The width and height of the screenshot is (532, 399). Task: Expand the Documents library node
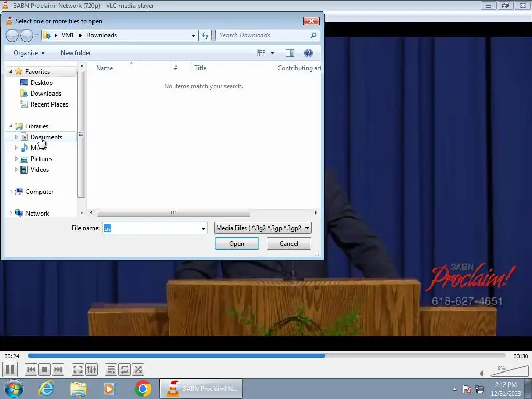[x=16, y=137]
